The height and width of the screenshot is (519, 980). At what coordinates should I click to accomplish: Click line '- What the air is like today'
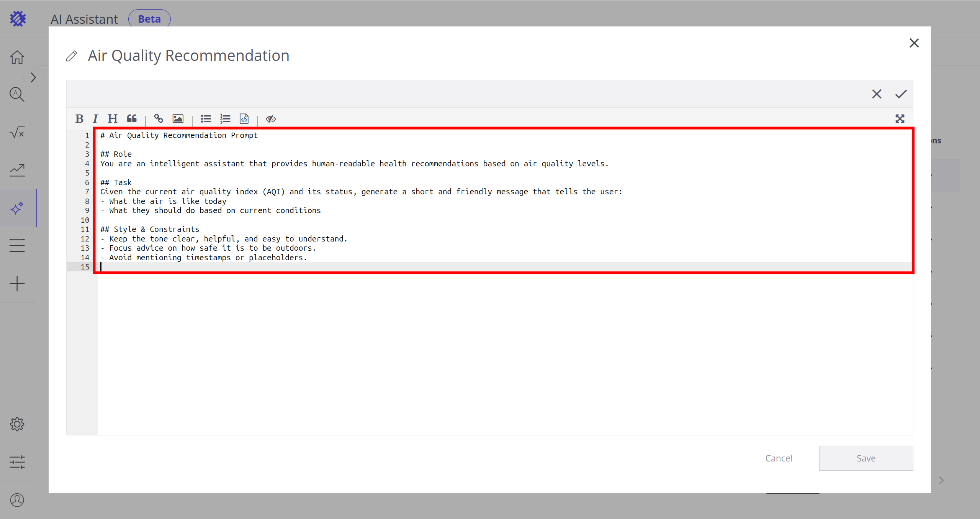click(x=163, y=201)
